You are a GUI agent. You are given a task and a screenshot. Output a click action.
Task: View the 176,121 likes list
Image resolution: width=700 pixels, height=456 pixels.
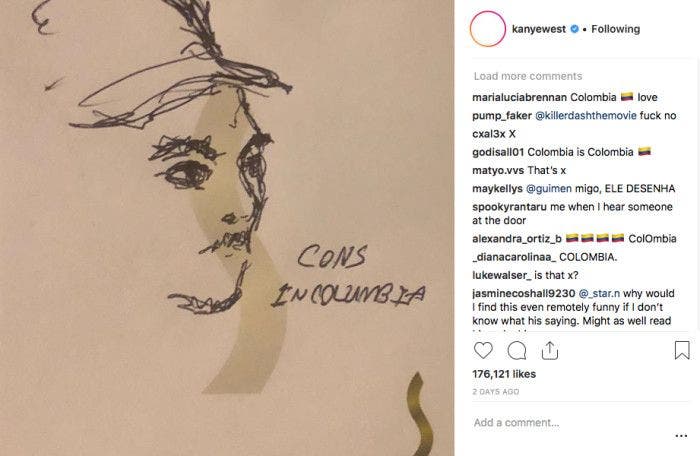506,373
